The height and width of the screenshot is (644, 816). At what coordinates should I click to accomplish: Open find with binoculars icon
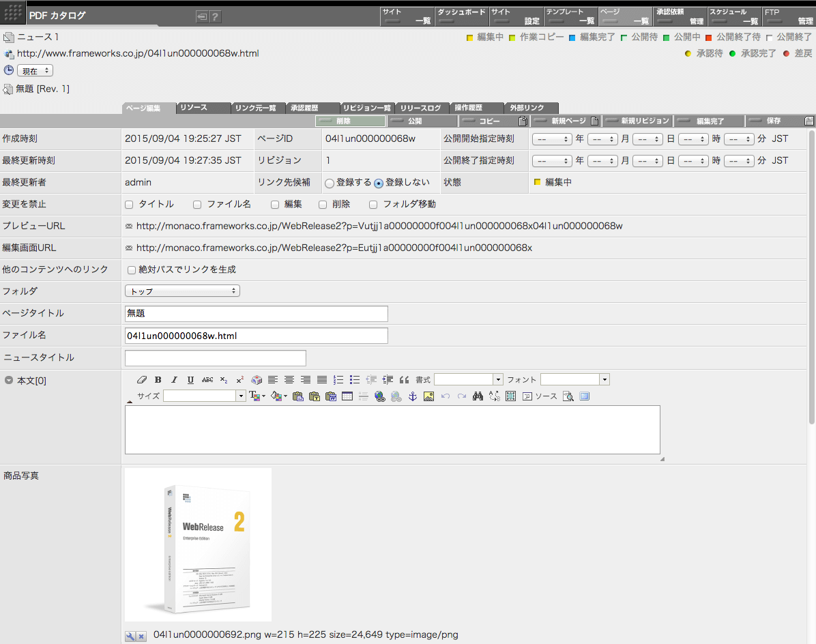click(x=478, y=396)
